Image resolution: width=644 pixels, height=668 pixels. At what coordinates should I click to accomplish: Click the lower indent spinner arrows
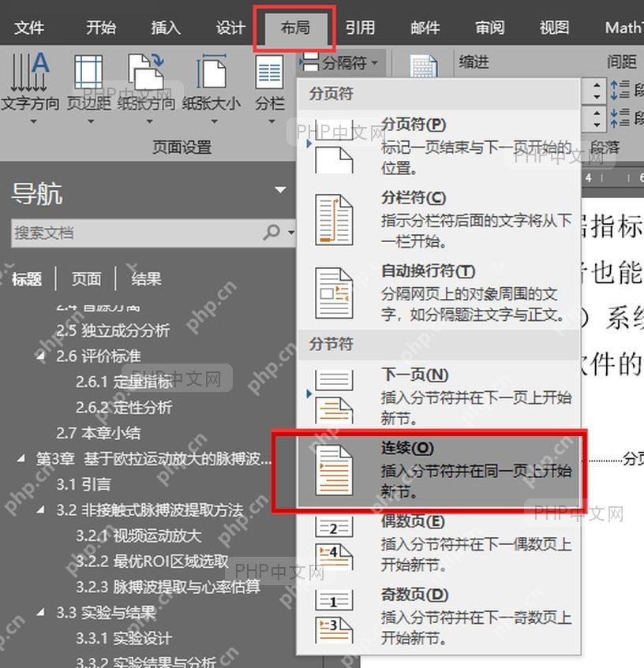click(597, 119)
